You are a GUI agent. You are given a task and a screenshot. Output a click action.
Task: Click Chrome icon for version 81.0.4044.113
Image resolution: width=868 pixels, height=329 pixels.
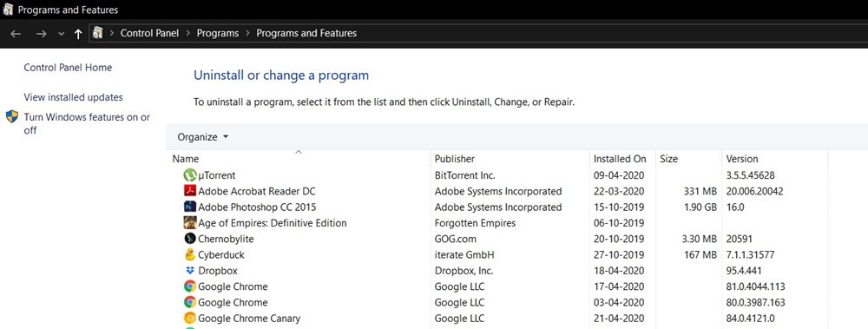pos(190,286)
